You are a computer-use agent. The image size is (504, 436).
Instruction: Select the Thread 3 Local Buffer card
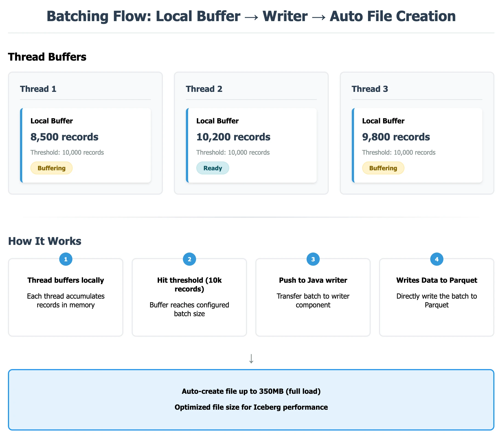point(418,145)
